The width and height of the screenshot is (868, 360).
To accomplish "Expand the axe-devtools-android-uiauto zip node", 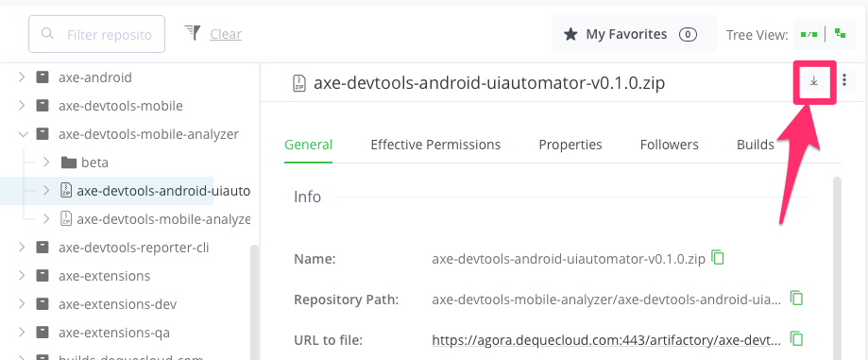I will click(x=46, y=191).
